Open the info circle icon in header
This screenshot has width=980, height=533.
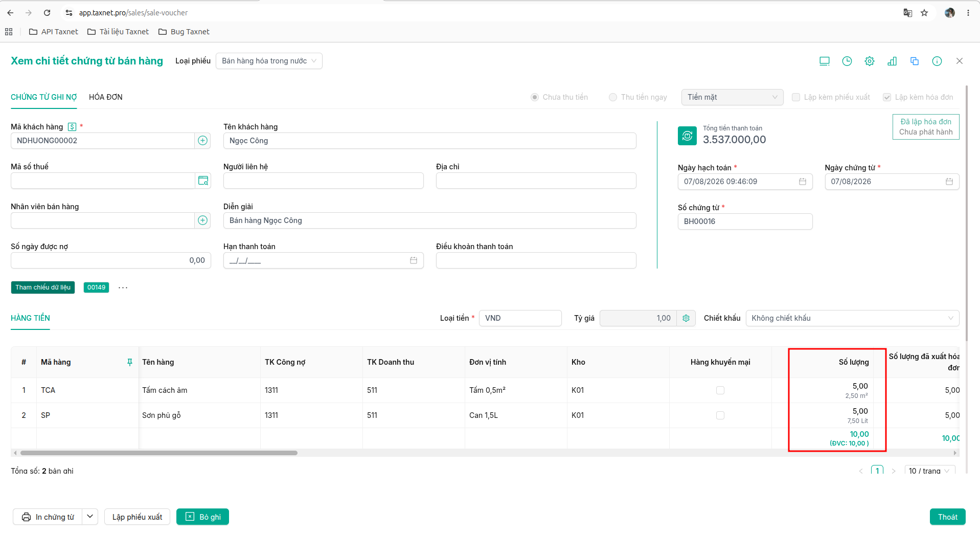point(937,61)
